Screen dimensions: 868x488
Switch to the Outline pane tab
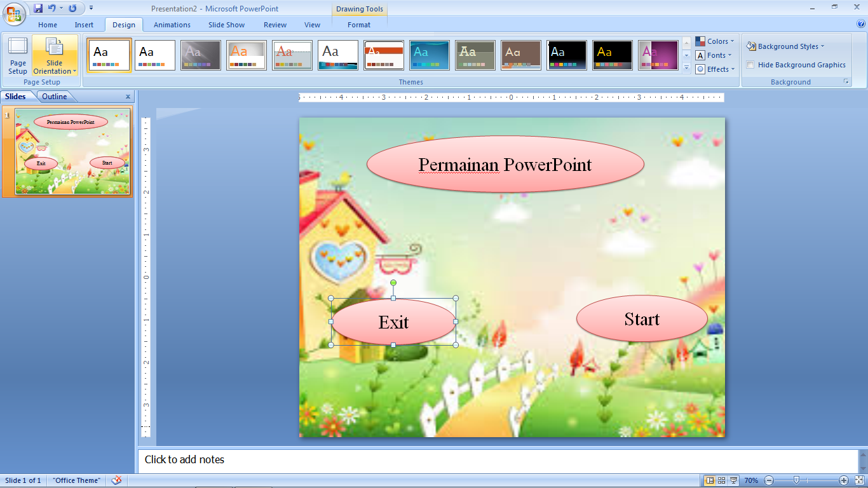pyautogui.click(x=55, y=97)
